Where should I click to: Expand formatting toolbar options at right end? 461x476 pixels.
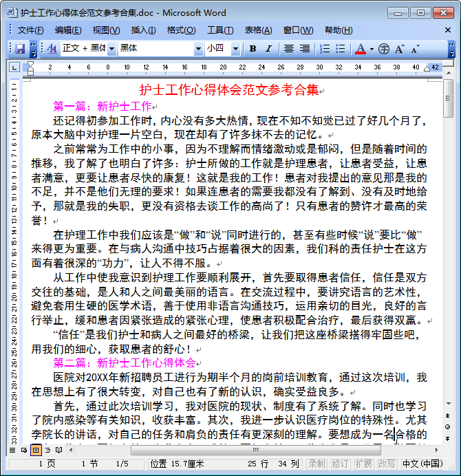pyautogui.click(x=451, y=49)
